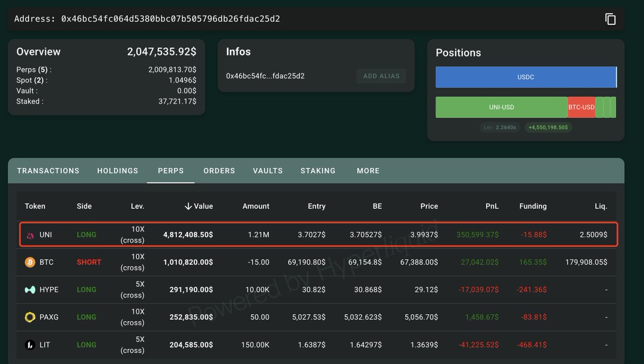Switch to the HOLDINGS tab
The width and height of the screenshot is (644, 364).
(x=118, y=170)
